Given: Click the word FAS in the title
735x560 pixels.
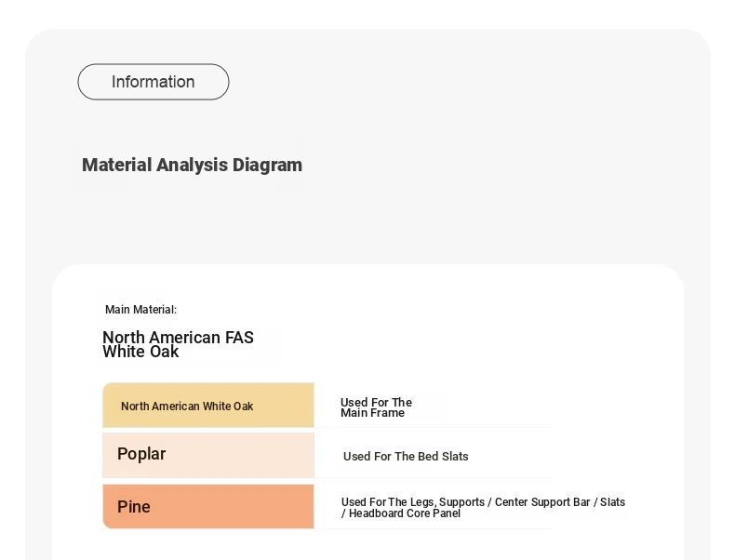Looking at the screenshot, I should tap(239, 338).
